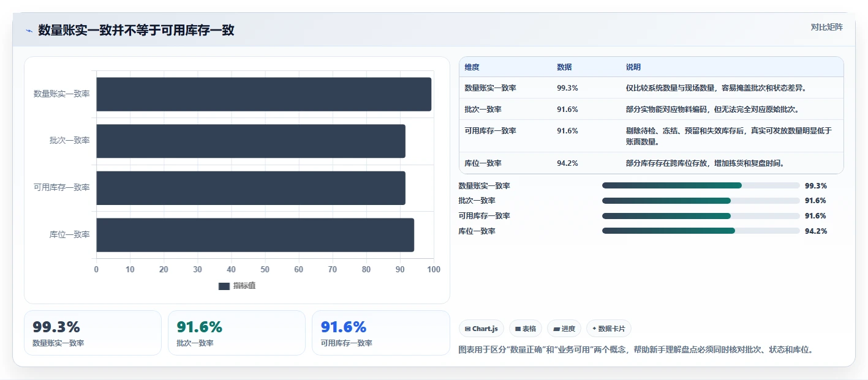This screenshot has width=868, height=380.
Task: Click the 可用库存一致率 bar in the chart
Action: [251, 188]
